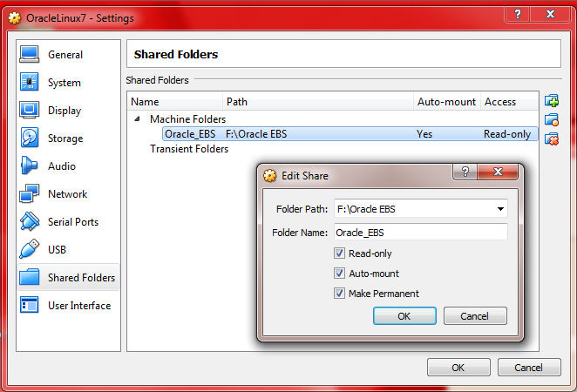Click the User Interface window icon
The height and width of the screenshot is (392, 577).
pos(30,305)
